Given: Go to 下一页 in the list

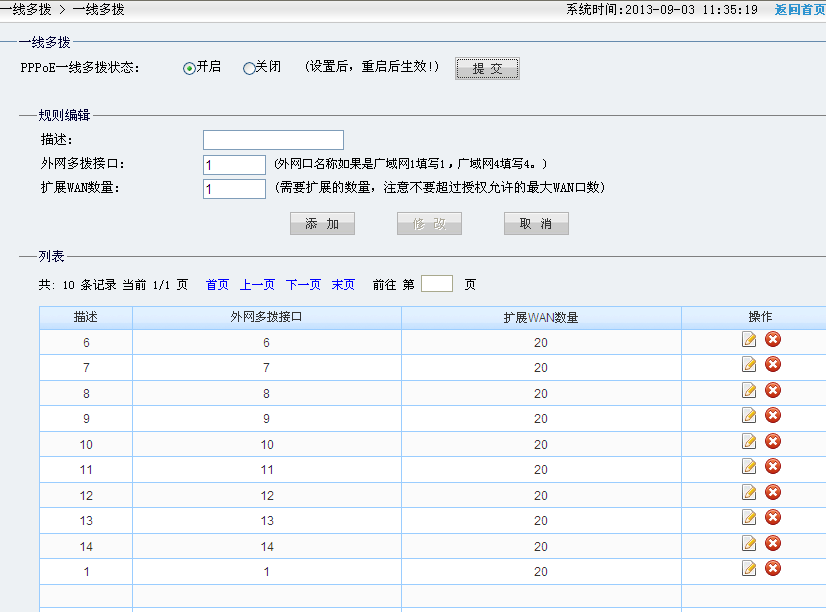Looking at the screenshot, I should pyautogui.click(x=303, y=285).
